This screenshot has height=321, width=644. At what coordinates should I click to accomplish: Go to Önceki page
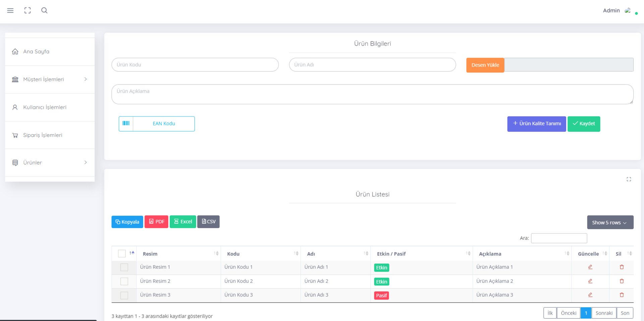coord(569,313)
